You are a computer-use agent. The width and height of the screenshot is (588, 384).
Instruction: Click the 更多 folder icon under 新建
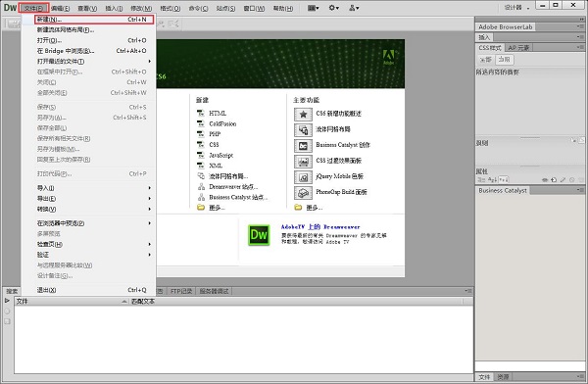[x=201, y=208]
